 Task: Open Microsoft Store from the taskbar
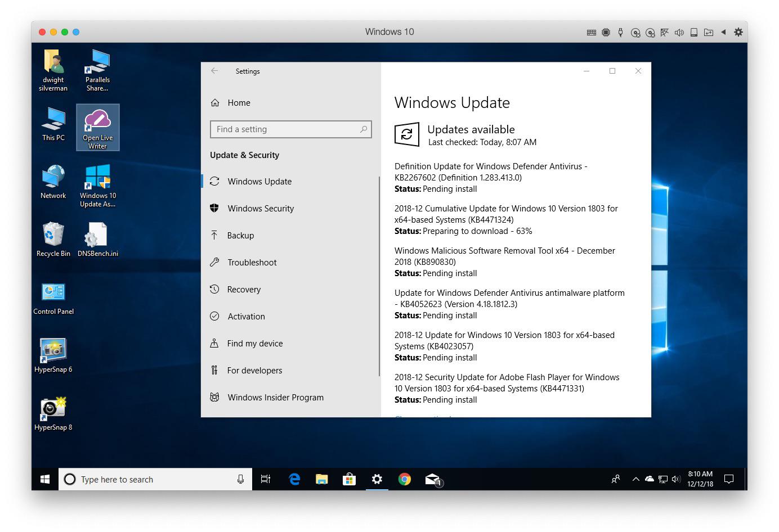tap(349, 479)
